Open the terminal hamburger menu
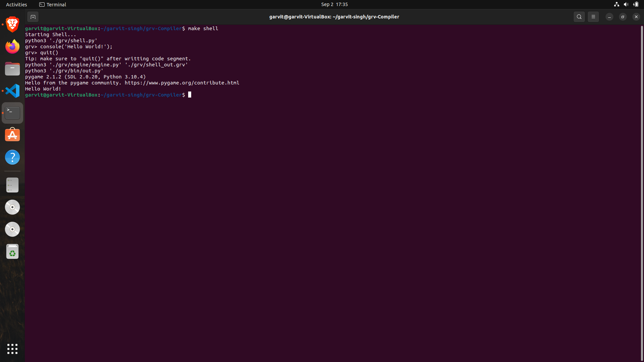644x362 pixels. coord(593,17)
